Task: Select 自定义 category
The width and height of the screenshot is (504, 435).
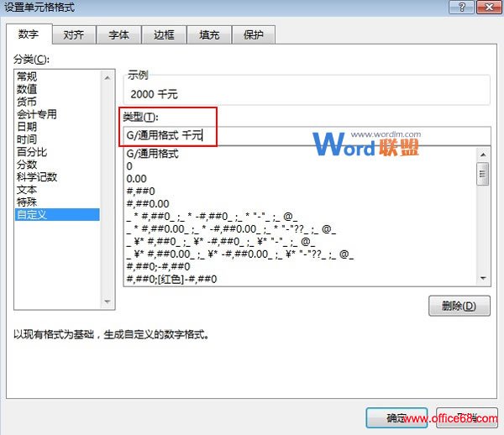Action: click(57, 215)
